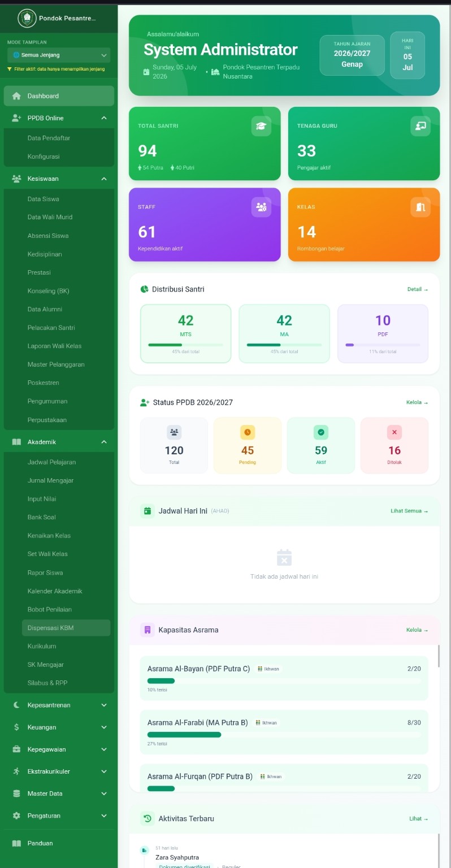
Task: Click the Pengaturan gear icon
Action: click(x=16, y=815)
